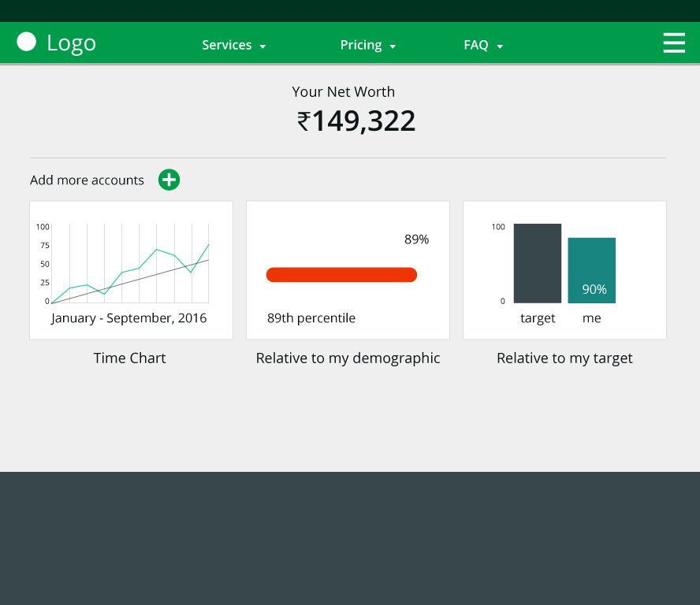The image size is (700, 605).
Task: Open the Pricing menu item
Action: pyautogui.click(x=361, y=45)
